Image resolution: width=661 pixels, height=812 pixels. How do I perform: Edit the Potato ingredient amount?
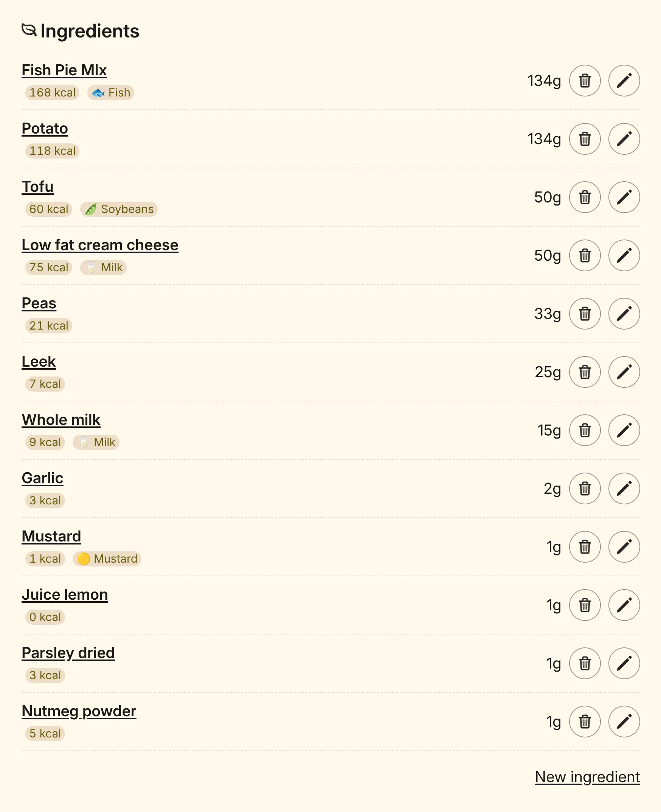(624, 139)
